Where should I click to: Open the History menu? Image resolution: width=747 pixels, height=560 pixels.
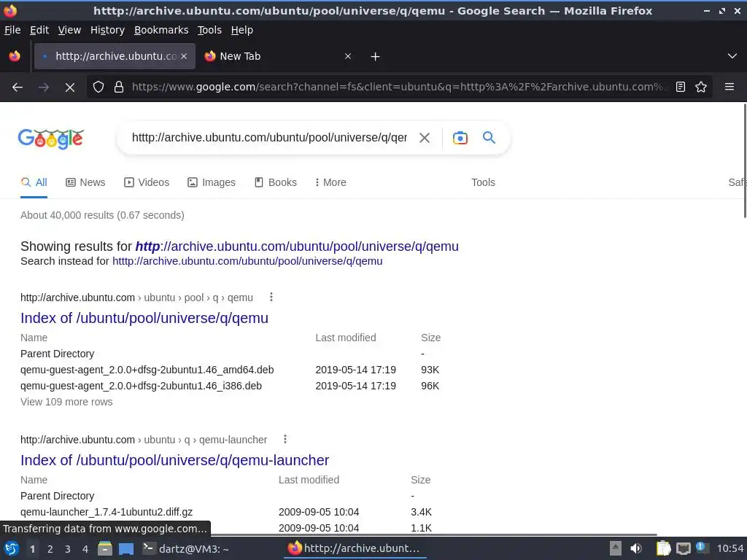[107, 30]
